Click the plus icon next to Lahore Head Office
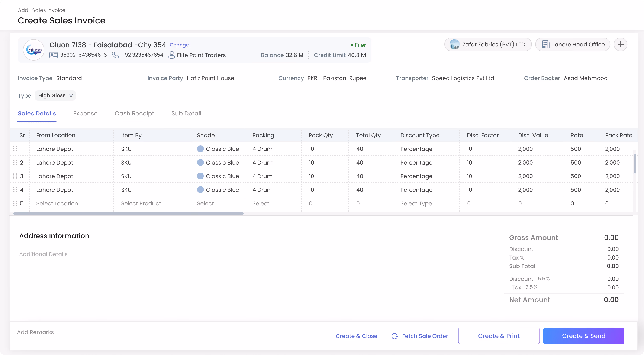644x355 pixels. click(x=620, y=45)
